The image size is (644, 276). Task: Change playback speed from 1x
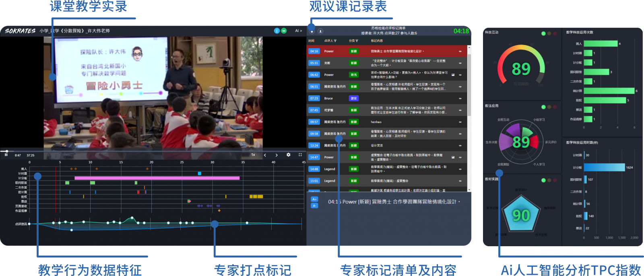tap(253, 155)
